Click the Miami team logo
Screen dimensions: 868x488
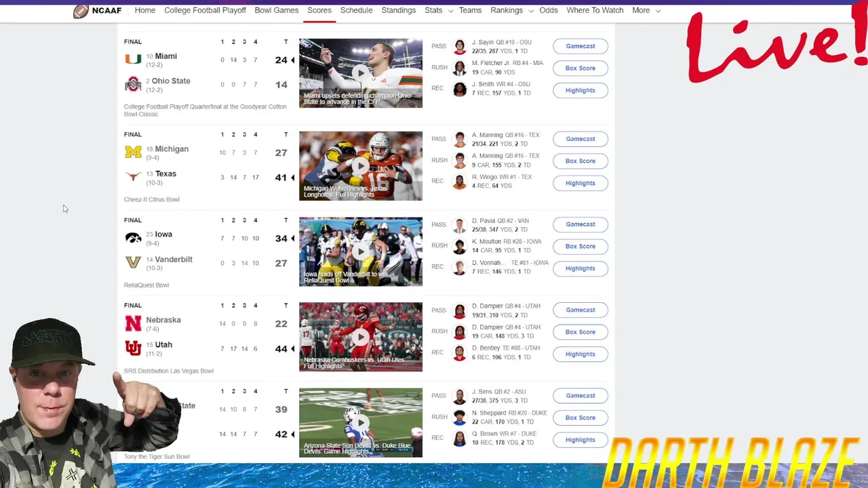133,60
